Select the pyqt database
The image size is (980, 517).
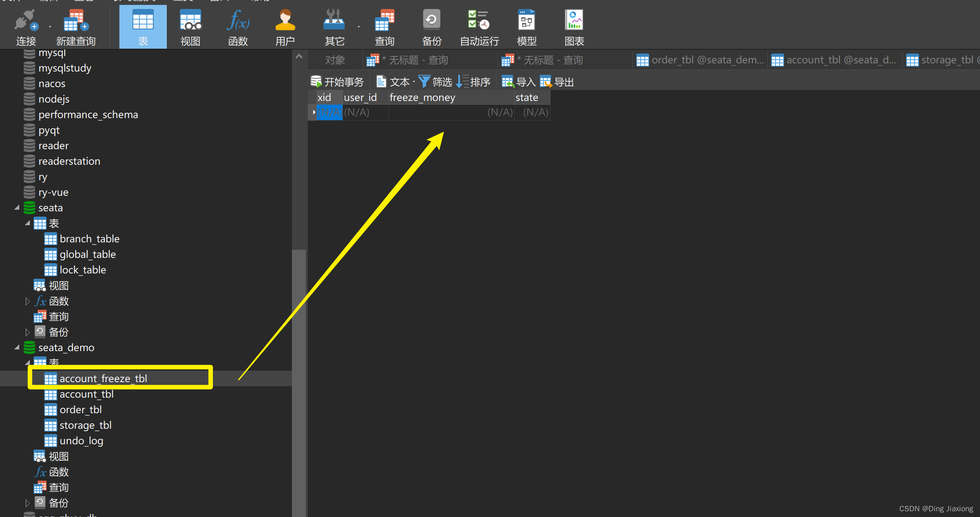coord(49,130)
